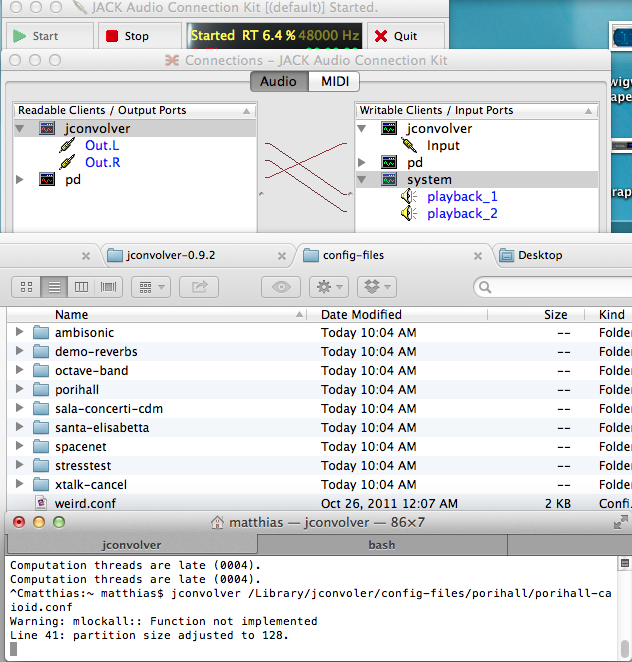Switch Finder to icon view
Image resolution: width=632 pixels, height=662 pixels.
click(26, 287)
